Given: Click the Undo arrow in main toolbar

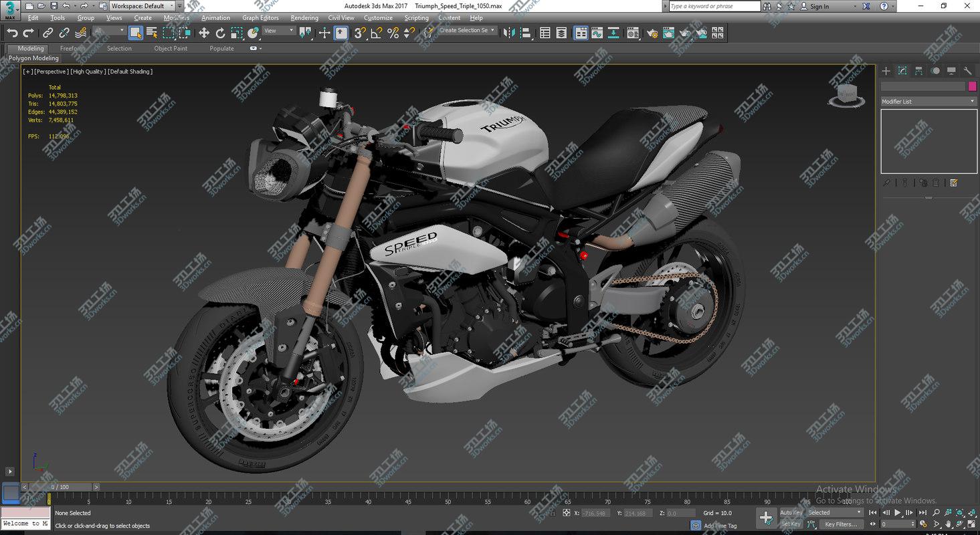Looking at the screenshot, I should click(x=12, y=33).
